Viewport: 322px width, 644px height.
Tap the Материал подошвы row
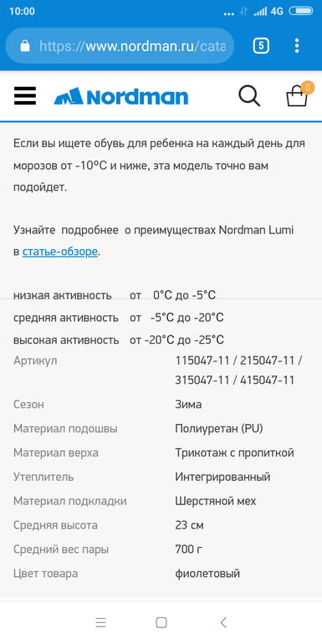(161, 429)
